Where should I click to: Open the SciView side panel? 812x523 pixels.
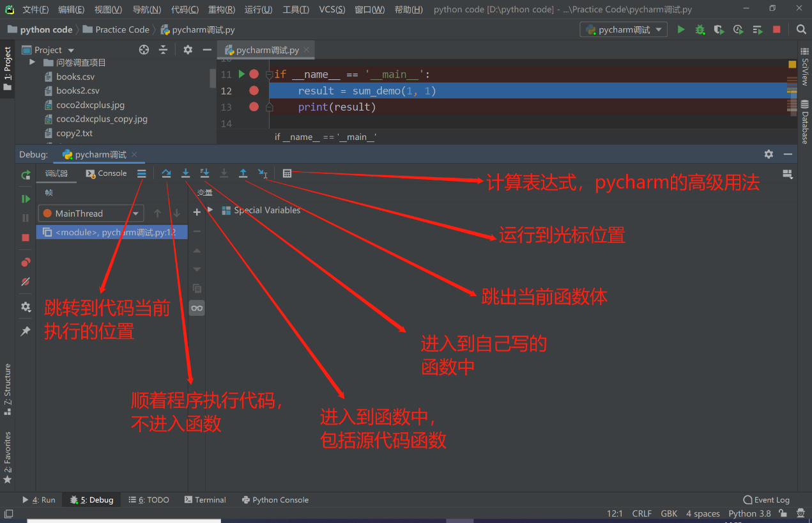tap(805, 67)
